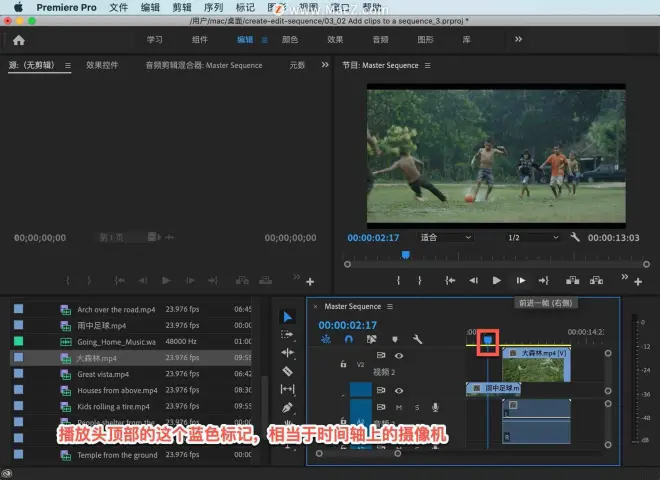The width and height of the screenshot is (660, 480).
Task: Go to Out point in Program monitor
Action: [x=543, y=280]
